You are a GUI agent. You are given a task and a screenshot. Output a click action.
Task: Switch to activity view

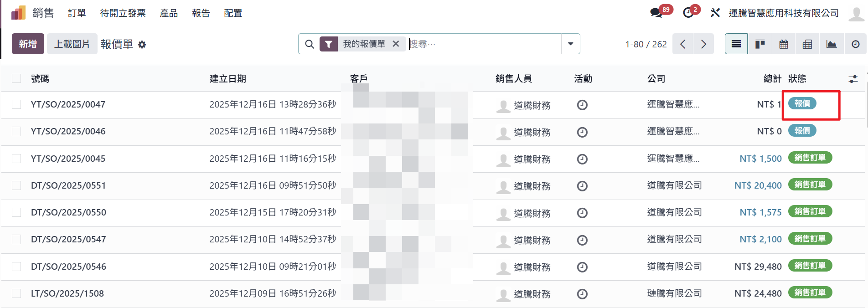click(855, 44)
